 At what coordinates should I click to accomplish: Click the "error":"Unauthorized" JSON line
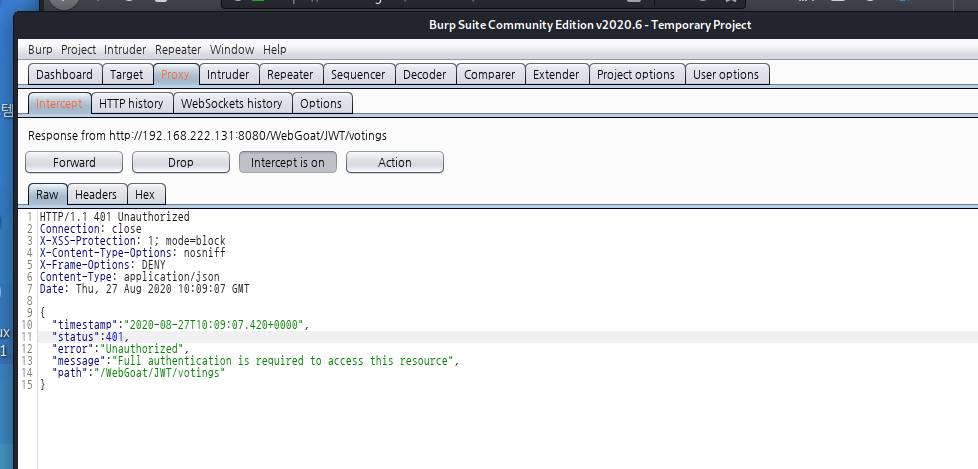pos(121,349)
